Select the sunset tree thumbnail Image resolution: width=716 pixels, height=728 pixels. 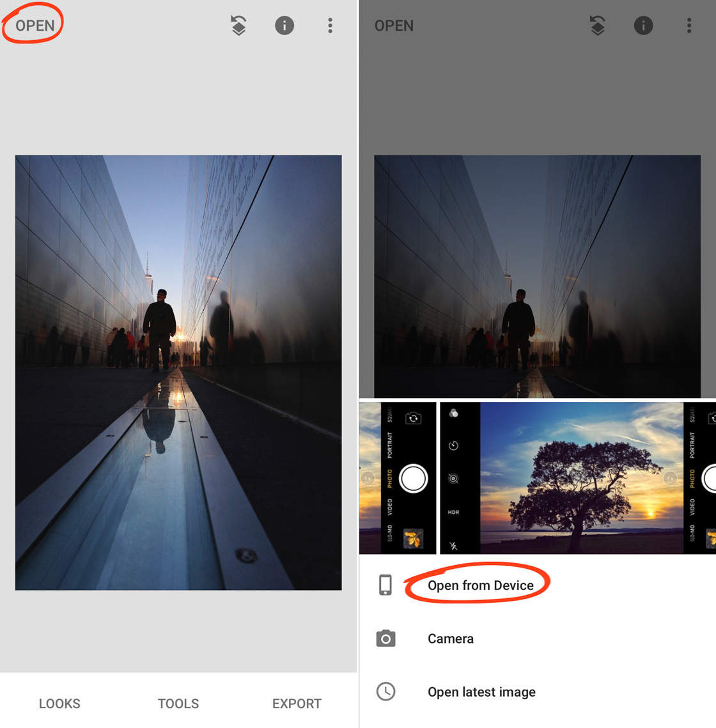point(561,478)
